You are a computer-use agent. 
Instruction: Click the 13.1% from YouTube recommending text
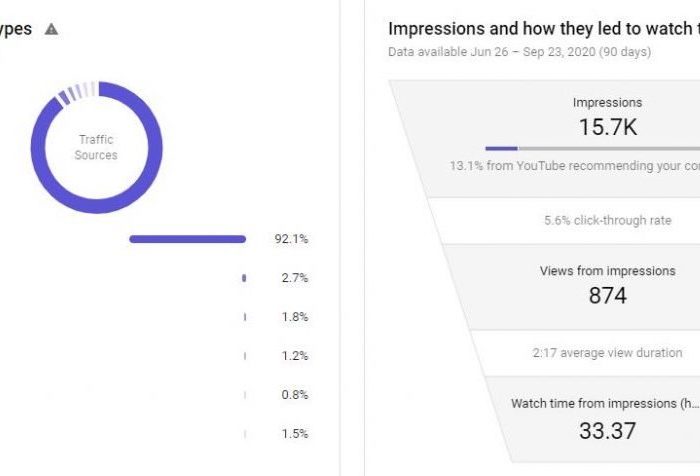(575, 166)
